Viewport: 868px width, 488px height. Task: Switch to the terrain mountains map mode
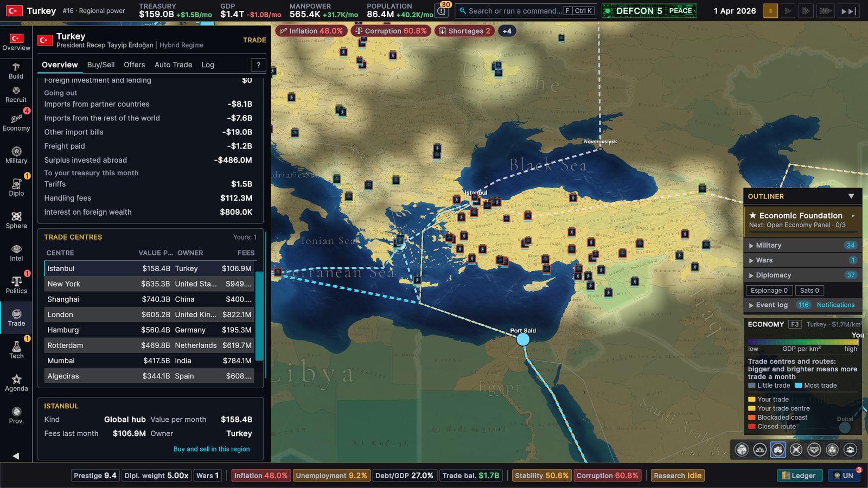point(760,450)
